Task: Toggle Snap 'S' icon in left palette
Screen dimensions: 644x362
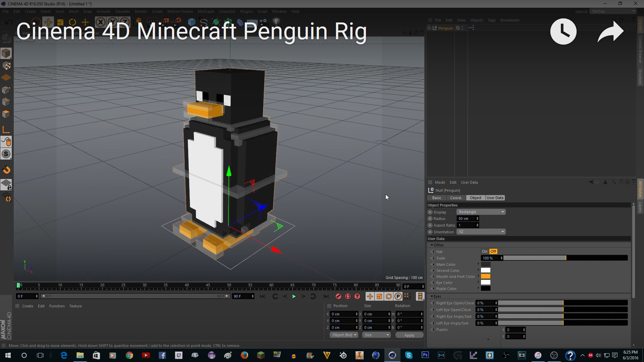Action: (6, 154)
